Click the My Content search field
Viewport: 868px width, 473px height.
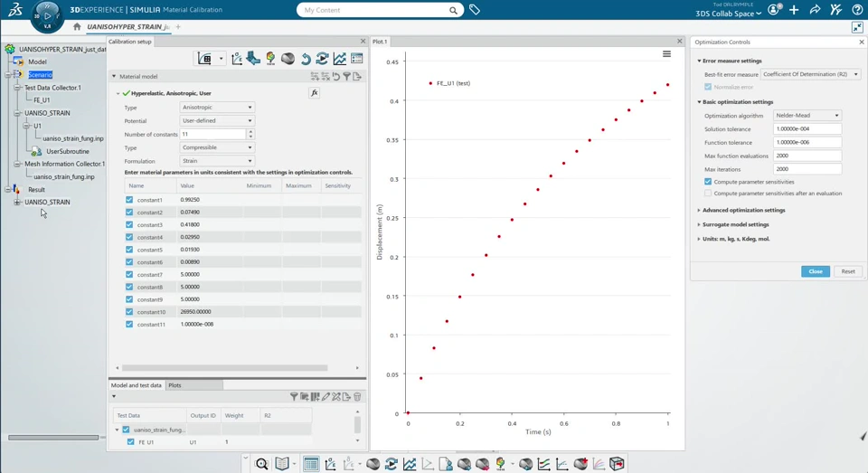pyautogui.click(x=380, y=10)
